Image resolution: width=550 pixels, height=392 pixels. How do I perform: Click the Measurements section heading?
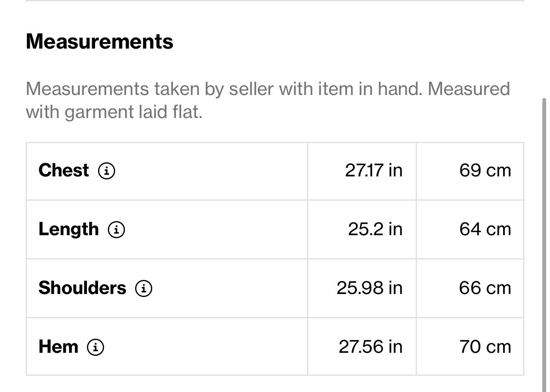[x=99, y=42]
